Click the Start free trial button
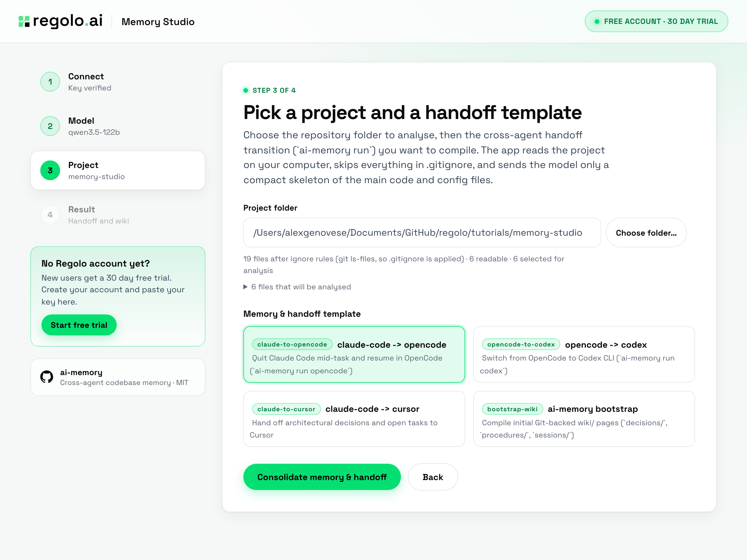747x560 pixels. coord(79,325)
